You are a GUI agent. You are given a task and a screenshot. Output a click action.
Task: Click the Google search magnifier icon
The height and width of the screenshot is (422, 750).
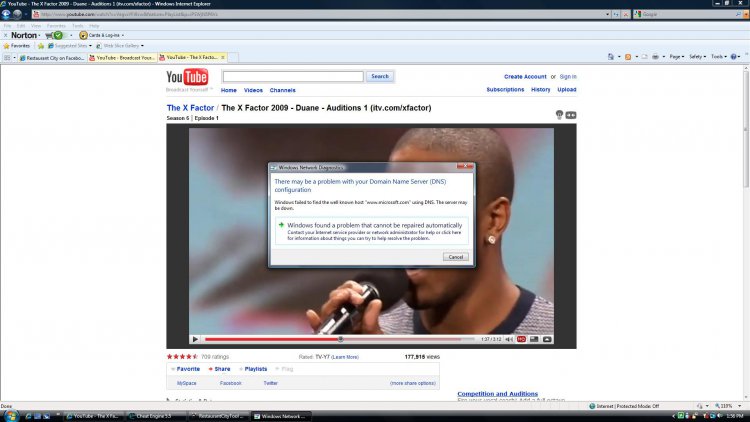[x=739, y=14]
